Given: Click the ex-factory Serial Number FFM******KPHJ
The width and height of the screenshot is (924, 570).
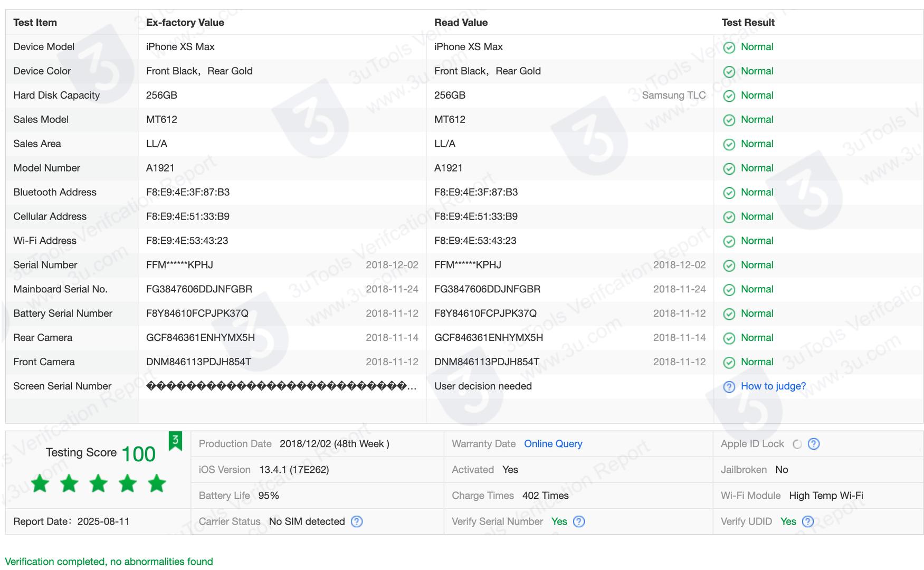Looking at the screenshot, I should coord(179,265).
